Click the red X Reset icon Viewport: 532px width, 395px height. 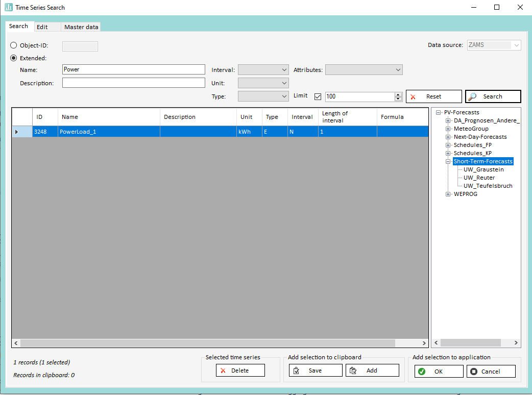(x=414, y=96)
